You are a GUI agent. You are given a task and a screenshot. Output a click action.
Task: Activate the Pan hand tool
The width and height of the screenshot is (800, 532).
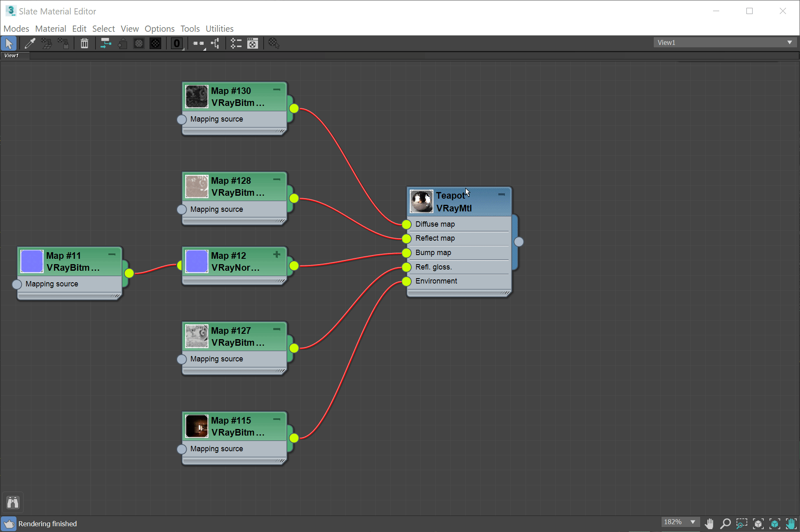click(709, 523)
